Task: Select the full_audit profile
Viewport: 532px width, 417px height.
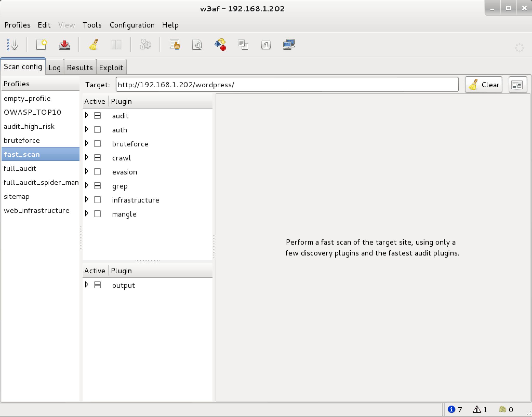Action: pos(20,168)
